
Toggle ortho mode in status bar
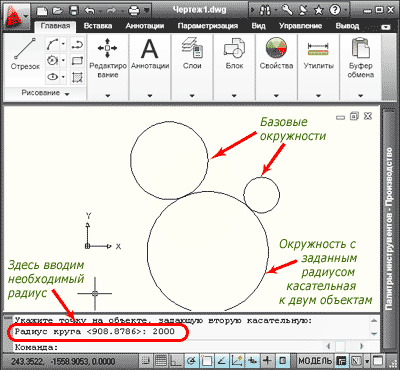(176, 361)
